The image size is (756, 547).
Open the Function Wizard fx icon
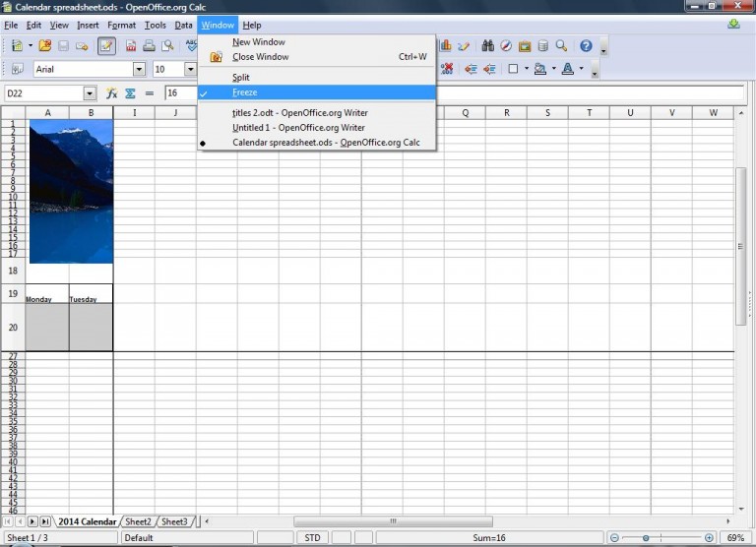pyautogui.click(x=112, y=93)
